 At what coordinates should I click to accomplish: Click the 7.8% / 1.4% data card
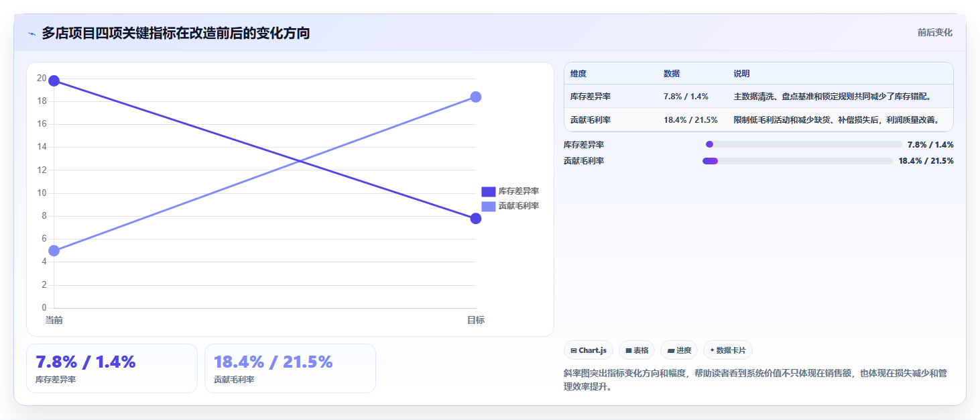(x=112, y=368)
